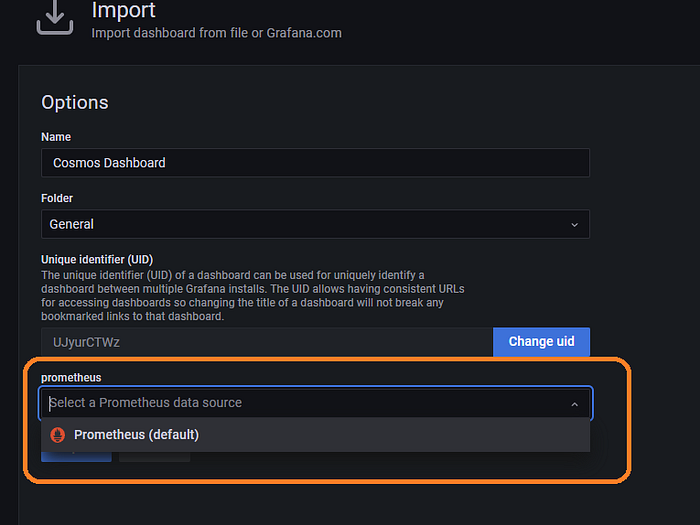Click the Folder dropdown chevron arrow
Image resolution: width=700 pixels, height=525 pixels.
point(575,225)
